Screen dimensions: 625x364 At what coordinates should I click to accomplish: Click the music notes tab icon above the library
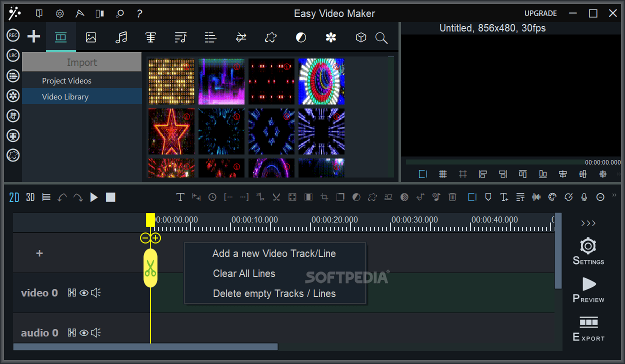pyautogui.click(x=121, y=37)
